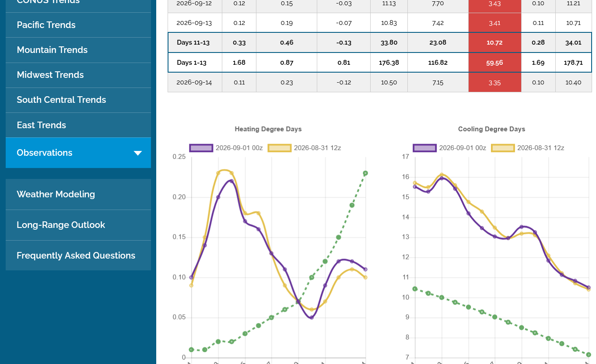Screen dimensions: 596x364
Task: Select the Days 1-13 summary row
Action: click(380, 63)
